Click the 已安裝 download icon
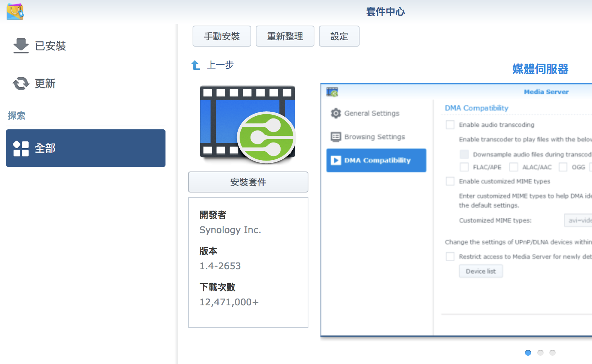592x364 pixels. click(x=21, y=45)
